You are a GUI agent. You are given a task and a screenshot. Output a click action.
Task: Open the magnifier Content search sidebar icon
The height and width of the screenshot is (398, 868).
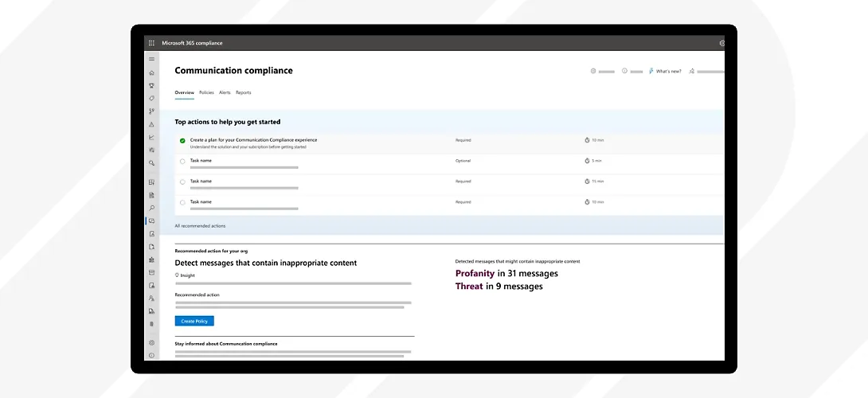coord(151,208)
